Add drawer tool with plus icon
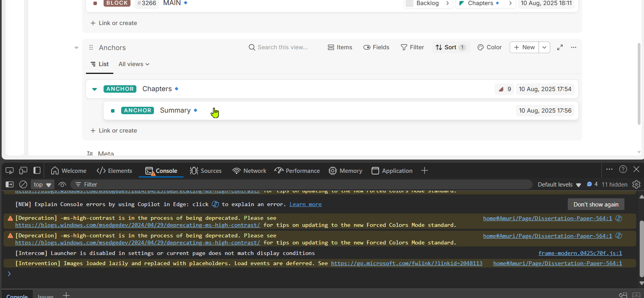Viewport: 644px width, 298px height. pyautogui.click(x=66, y=295)
